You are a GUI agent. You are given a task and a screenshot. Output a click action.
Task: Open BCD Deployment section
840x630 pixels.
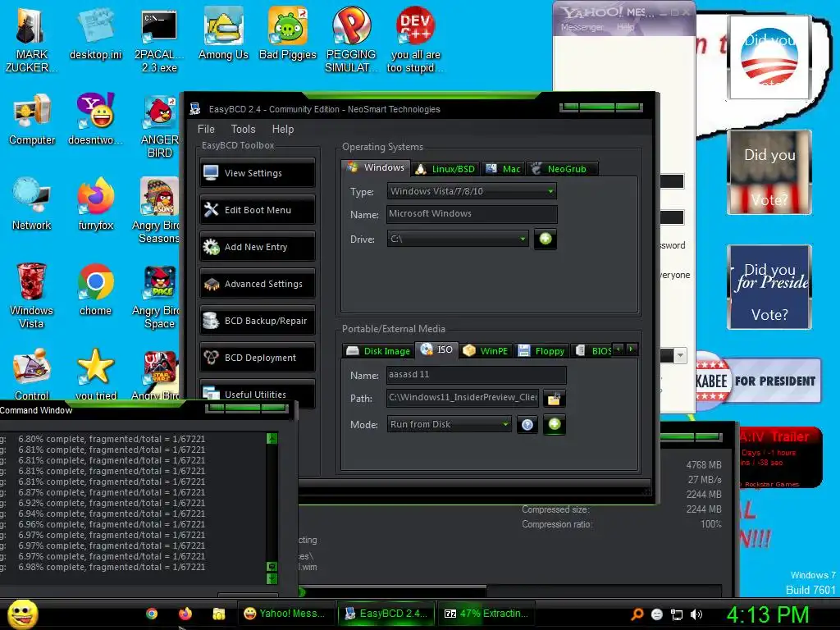click(x=257, y=358)
